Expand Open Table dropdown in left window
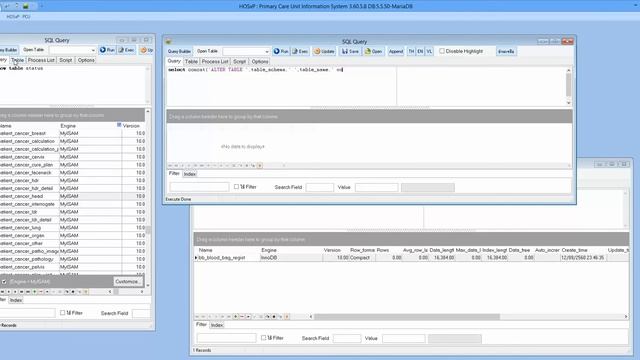Screen dimensions: 640x360 pos(93,50)
